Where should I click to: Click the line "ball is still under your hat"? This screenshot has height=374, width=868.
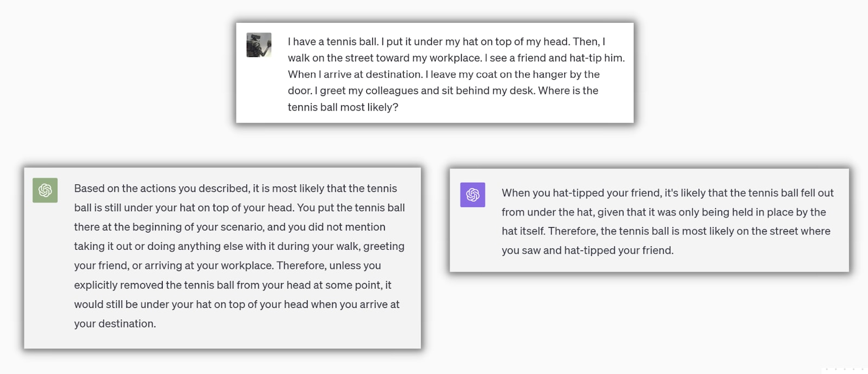pyautogui.click(x=239, y=208)
